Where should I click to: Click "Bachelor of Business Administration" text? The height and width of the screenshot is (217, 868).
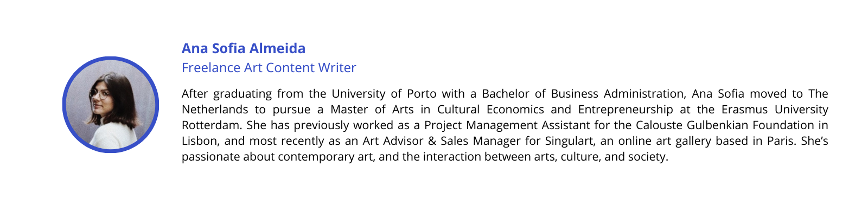[x=583, y=94]
